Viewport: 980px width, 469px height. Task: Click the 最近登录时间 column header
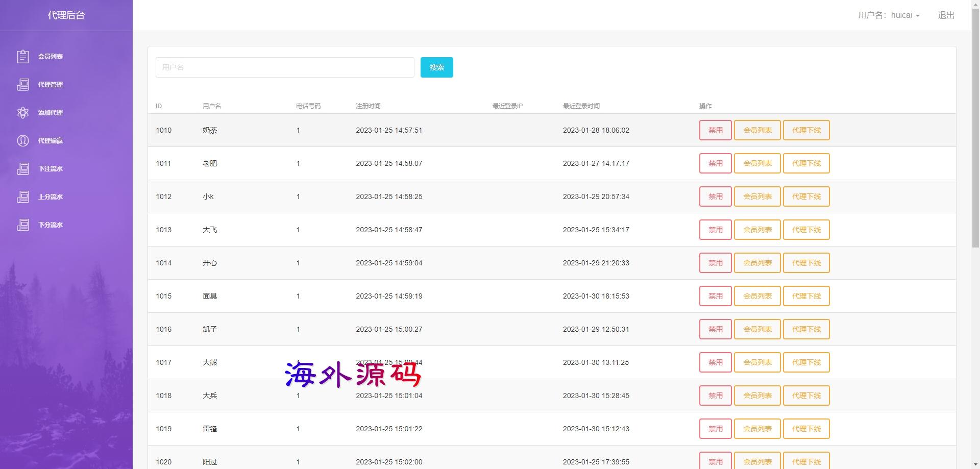tap(581, 106)
